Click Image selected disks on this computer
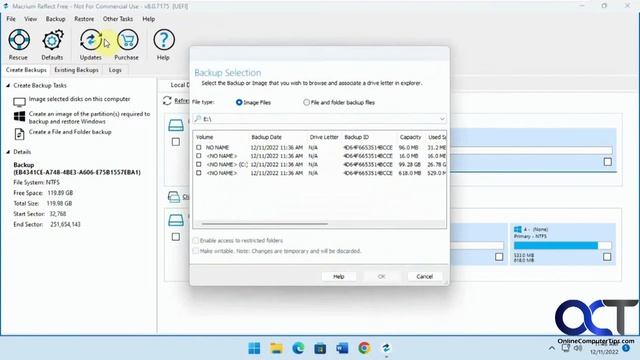This screenshot has height=360, width=640. (x=79, y=99)
